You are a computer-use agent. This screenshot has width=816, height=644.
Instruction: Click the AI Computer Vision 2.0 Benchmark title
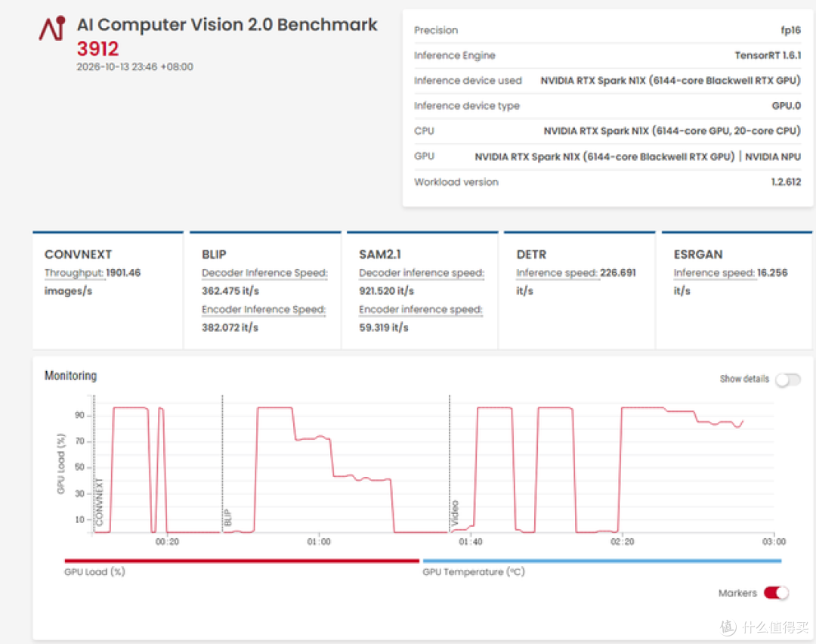(227, 24)
